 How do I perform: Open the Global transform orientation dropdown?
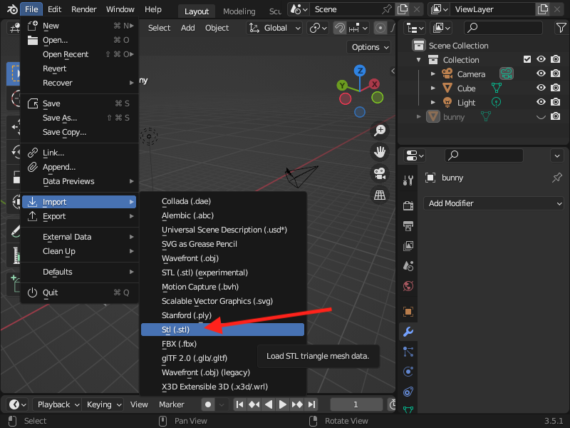pos(275,28)
